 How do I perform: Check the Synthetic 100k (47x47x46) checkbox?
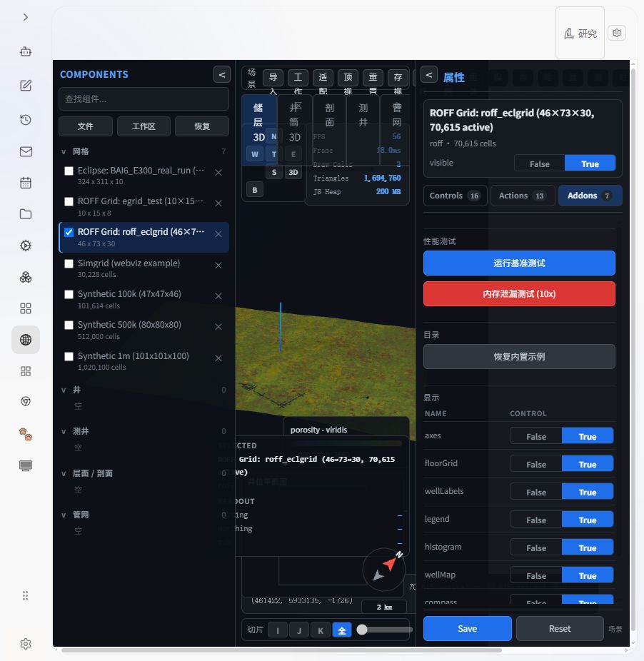[69, 294]
